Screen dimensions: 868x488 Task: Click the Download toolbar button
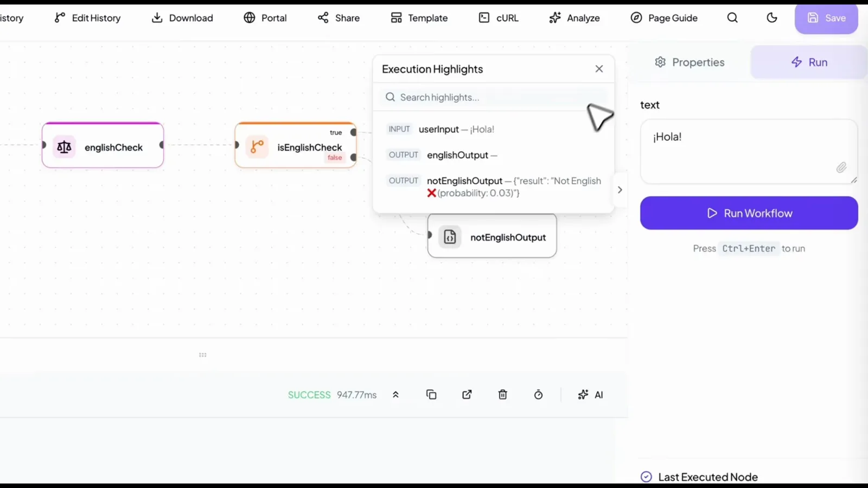click(182, 18)
